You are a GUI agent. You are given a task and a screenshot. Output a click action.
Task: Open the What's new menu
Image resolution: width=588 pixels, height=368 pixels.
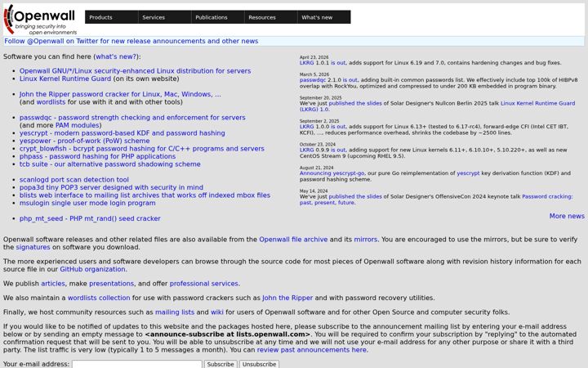click(x=324, y=17)
